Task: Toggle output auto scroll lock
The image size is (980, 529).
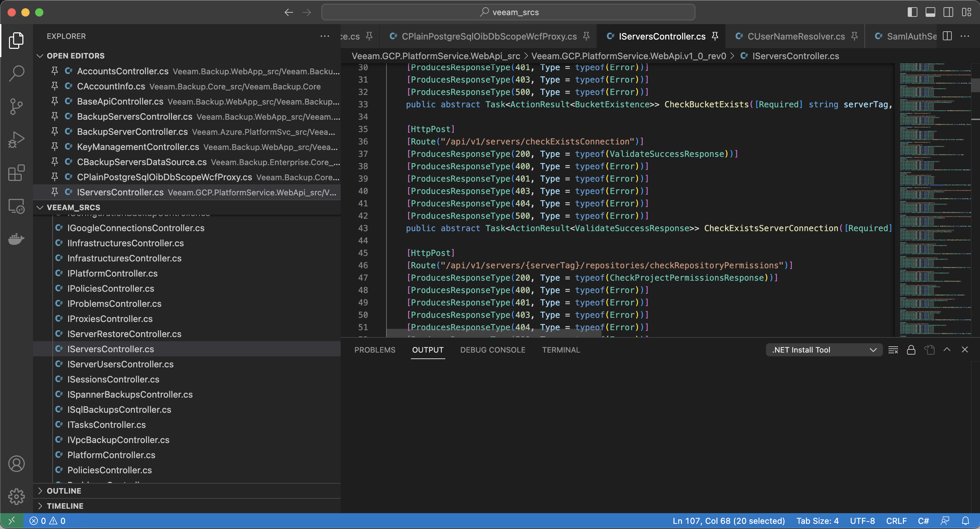Action: pos(911,350)
